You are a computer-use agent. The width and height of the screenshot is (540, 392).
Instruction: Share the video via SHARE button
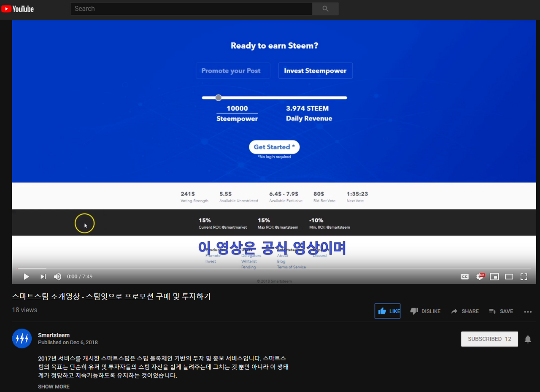(x=465, y=311)
